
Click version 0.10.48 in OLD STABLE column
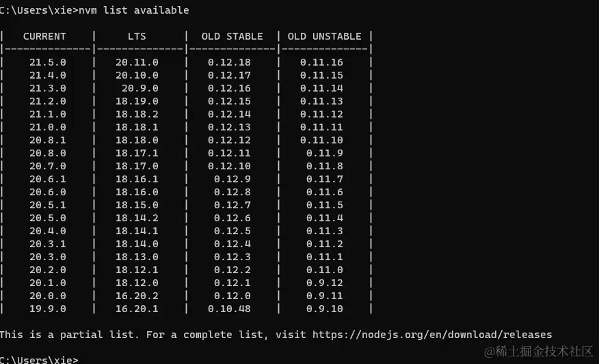click(x=229, y=309)
